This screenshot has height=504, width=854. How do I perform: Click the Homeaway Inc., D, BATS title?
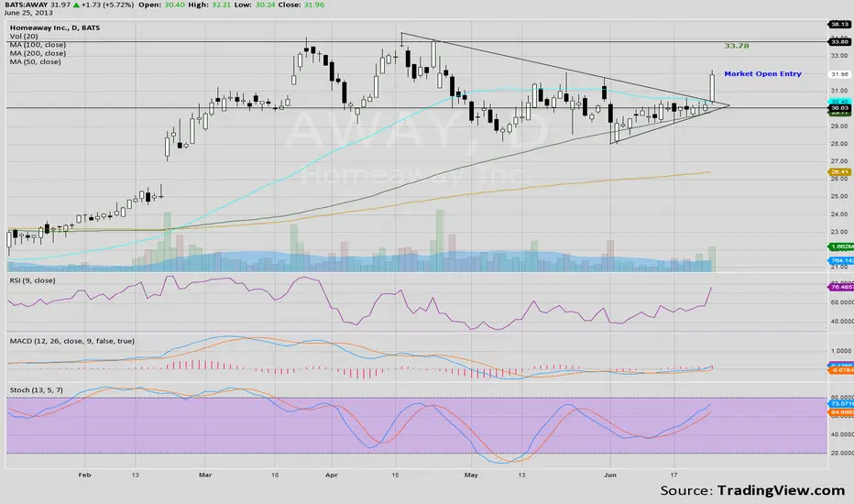tap(54, 27)
